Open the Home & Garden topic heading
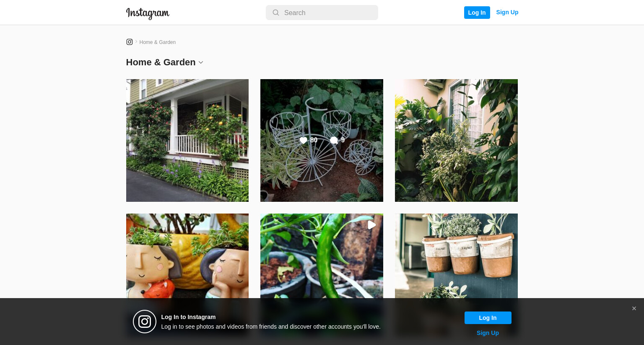The image size is (644, 345). pyautogui.click(x=161, y=62)
